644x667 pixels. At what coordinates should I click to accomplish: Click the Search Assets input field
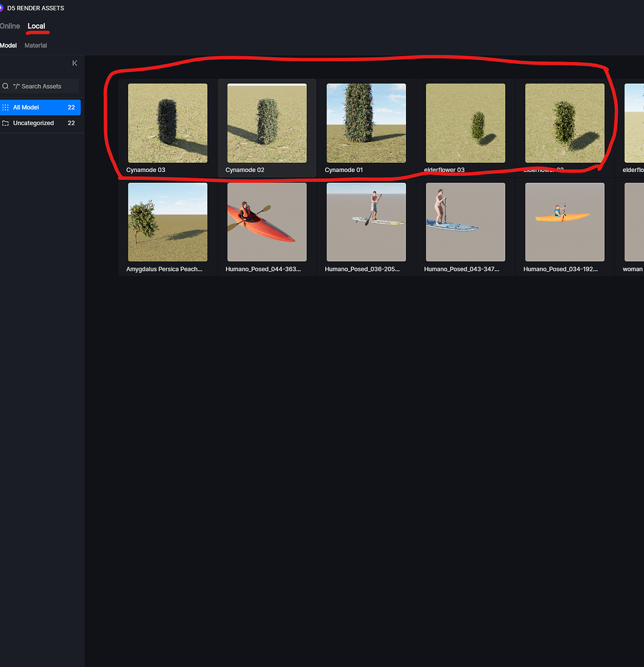pyautogui.click(x=39, y=86)
